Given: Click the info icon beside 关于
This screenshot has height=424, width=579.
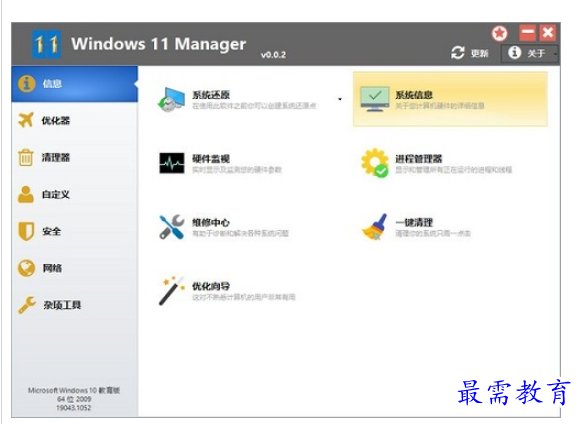Looking at the screenshot, I should [x=514, y=53].
